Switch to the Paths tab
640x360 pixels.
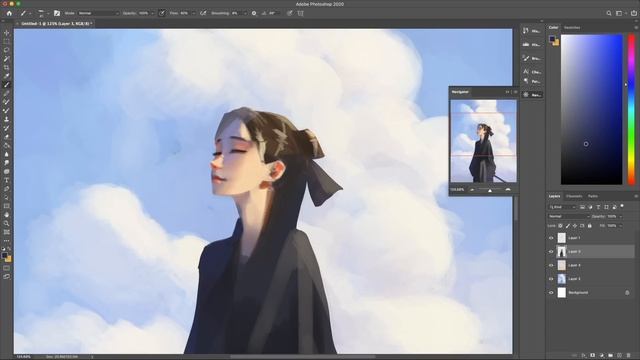pos(593,196)
